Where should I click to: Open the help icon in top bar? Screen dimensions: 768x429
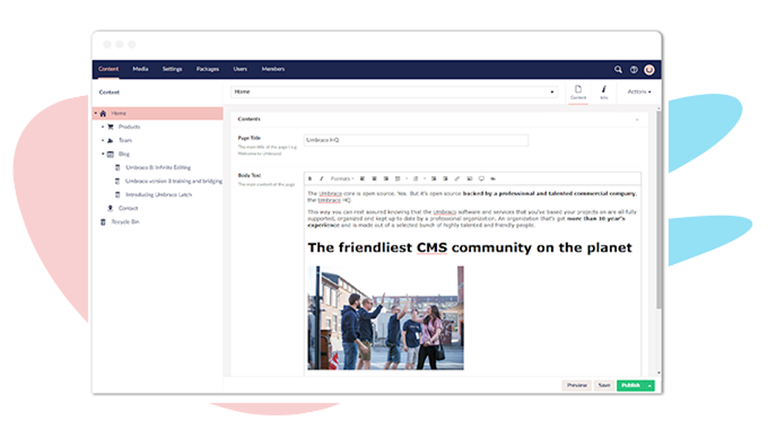[634, 70]
